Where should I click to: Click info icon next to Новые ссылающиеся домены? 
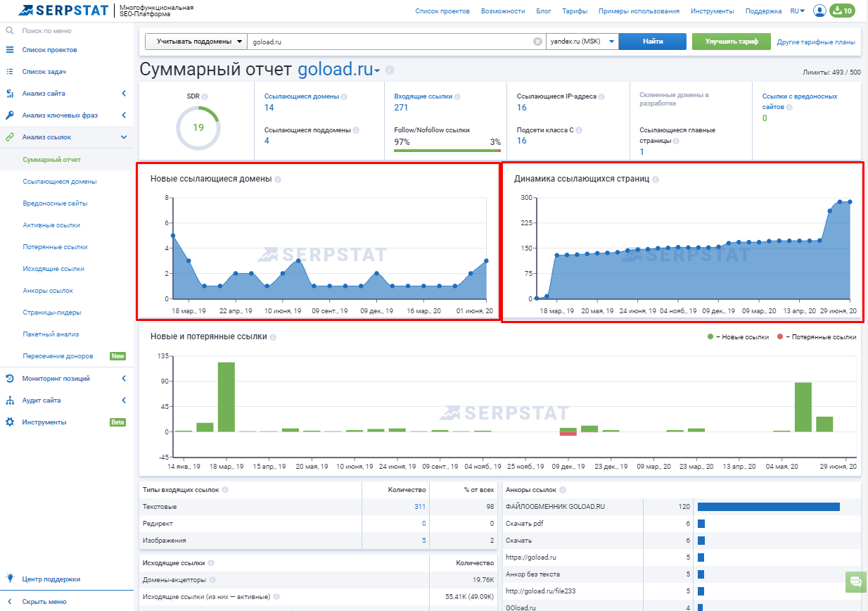point(278,179)
